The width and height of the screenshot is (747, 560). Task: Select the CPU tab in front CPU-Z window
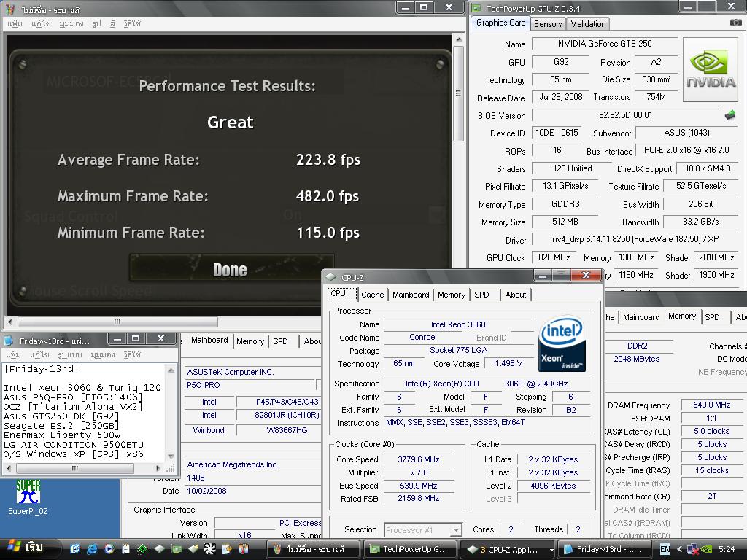(342, 294)
